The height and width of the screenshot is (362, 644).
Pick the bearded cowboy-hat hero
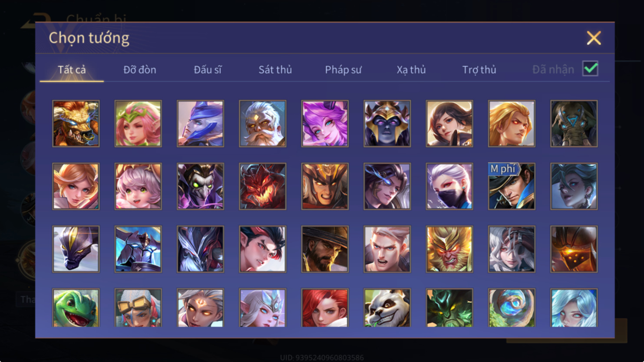click(325, 249)
